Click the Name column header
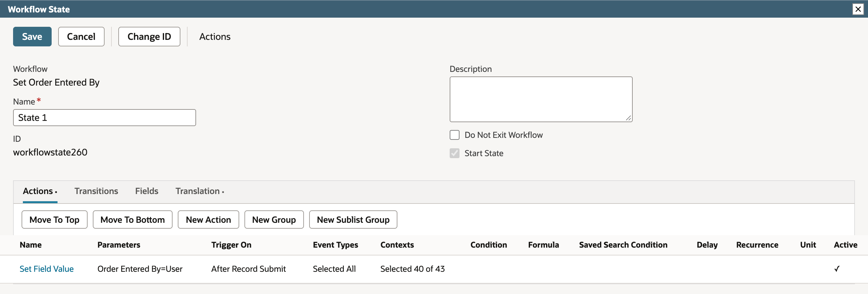 tap(30, 245)
